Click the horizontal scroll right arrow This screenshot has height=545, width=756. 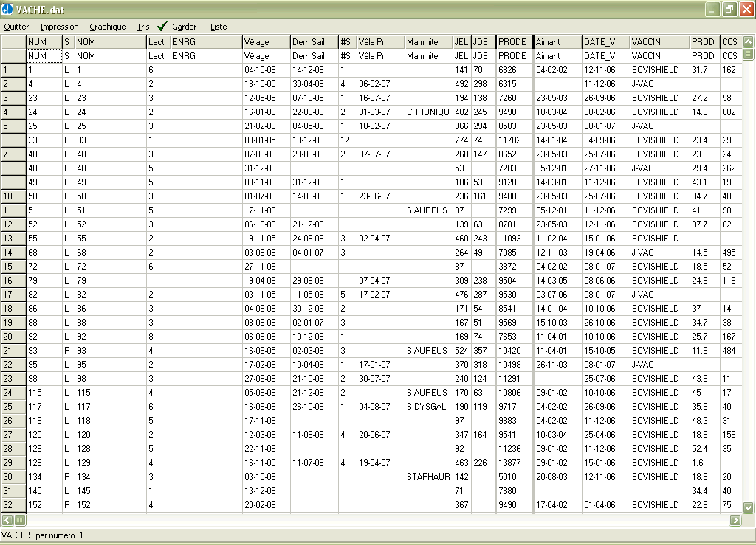[x=735, y=520]
